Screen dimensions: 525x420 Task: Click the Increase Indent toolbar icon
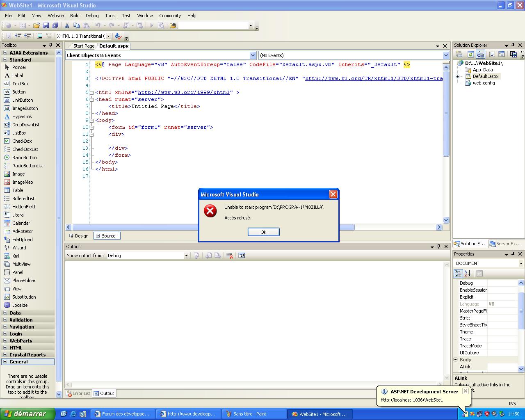coord(27,36)
